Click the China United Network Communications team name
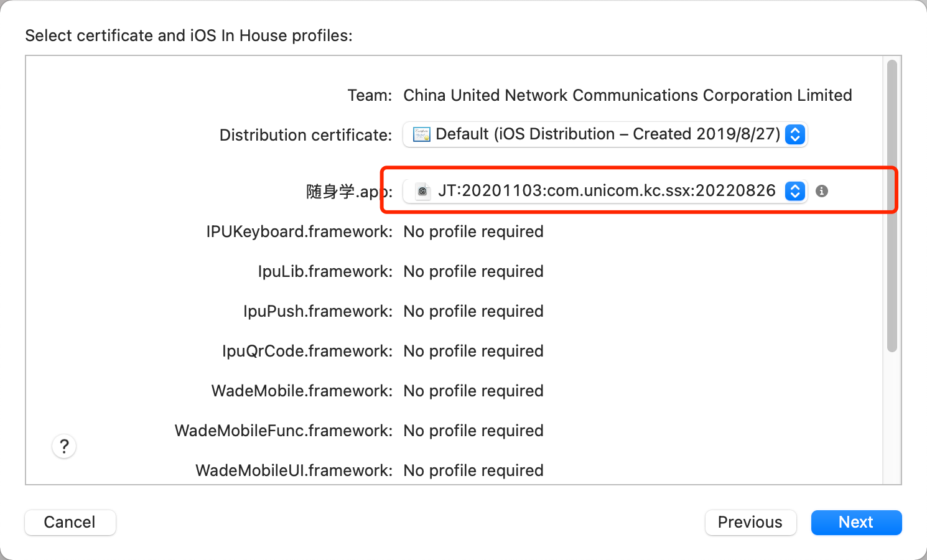This screenshot has width=927, height=560. click(x=628, y=95)
